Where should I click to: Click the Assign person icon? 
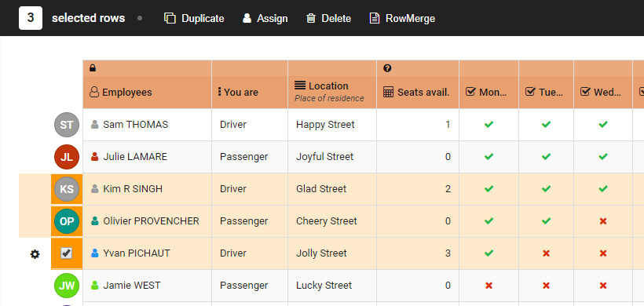click(247, 19)
